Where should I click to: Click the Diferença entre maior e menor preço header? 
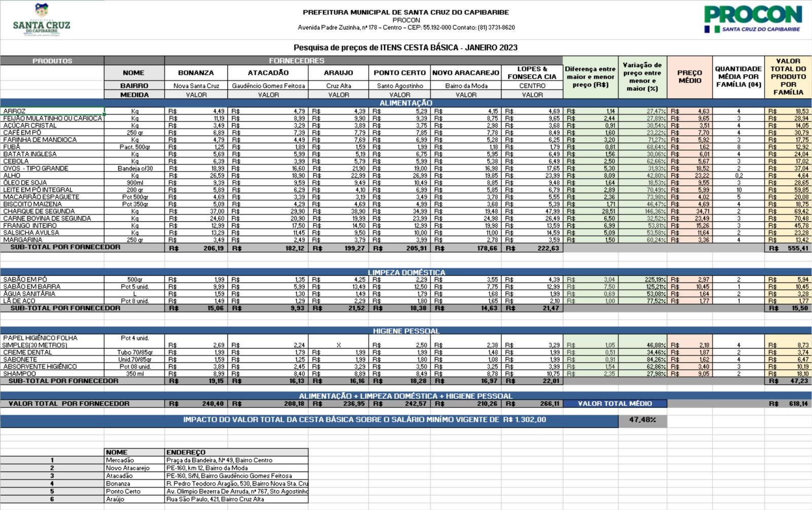tap(590, 77)
